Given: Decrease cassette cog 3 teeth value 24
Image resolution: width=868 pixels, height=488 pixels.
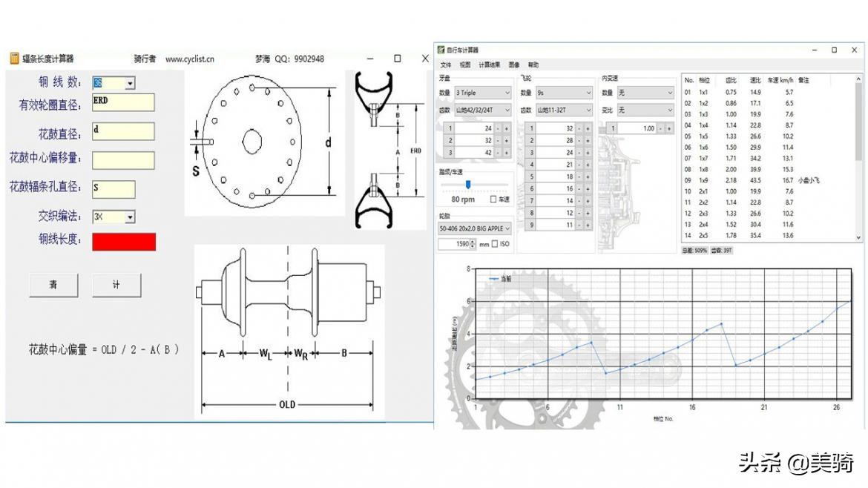Looking at the screenshot, I should pos(579,153).
